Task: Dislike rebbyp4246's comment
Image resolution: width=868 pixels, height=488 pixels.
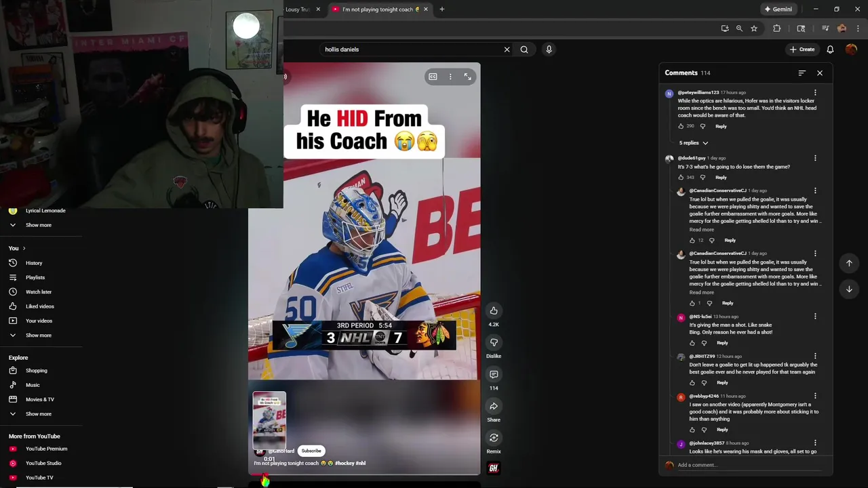Action: [x=704, y=430]
